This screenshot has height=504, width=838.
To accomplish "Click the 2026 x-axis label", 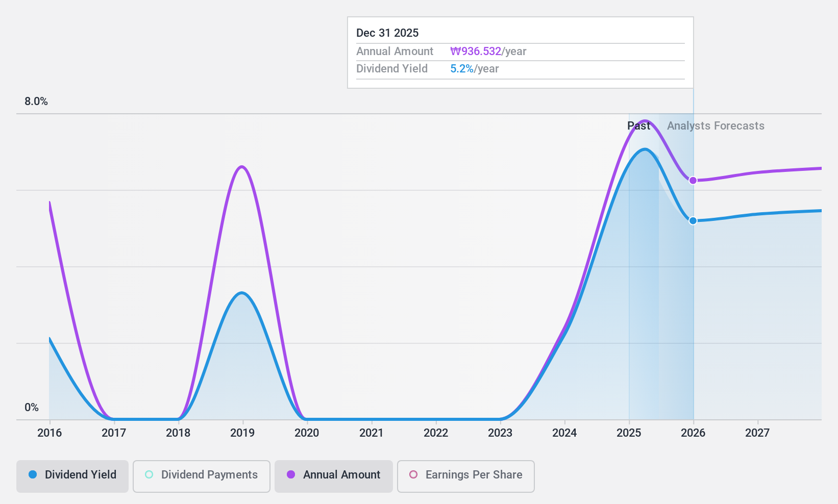I will point(693,433).
